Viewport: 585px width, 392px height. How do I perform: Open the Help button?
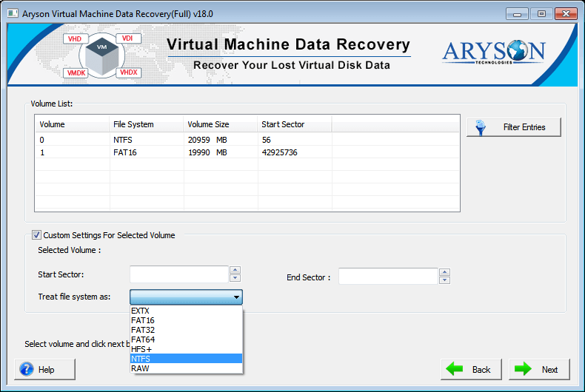tap(44, 369)
